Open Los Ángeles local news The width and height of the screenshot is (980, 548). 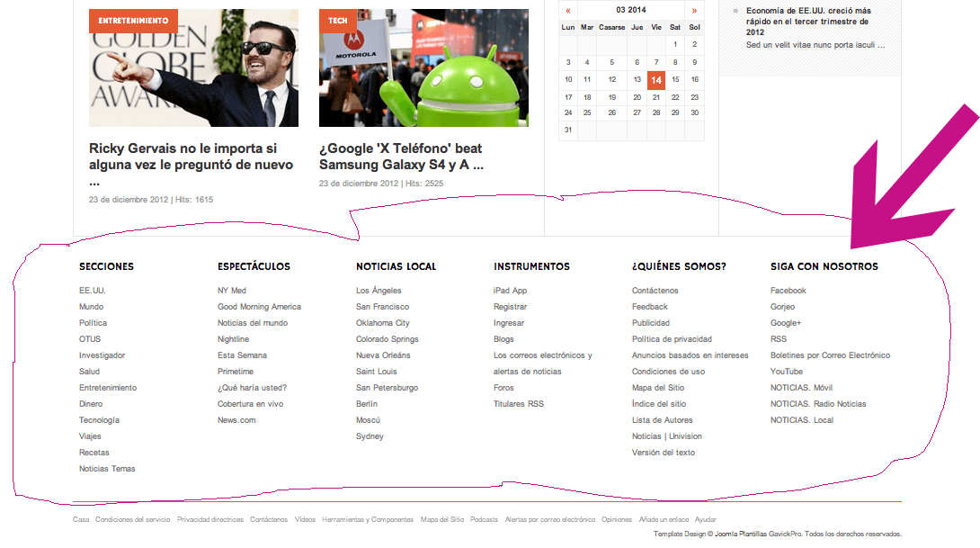coord(379,291)
